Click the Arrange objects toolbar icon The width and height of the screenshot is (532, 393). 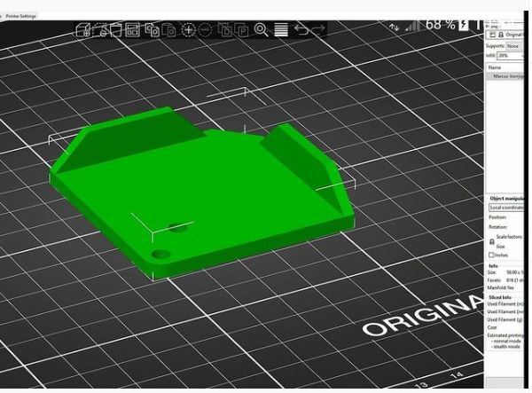click(133, 30)
